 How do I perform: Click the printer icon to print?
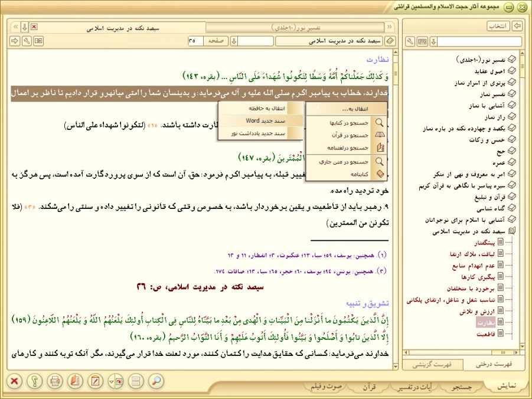[x=55, y=381]
